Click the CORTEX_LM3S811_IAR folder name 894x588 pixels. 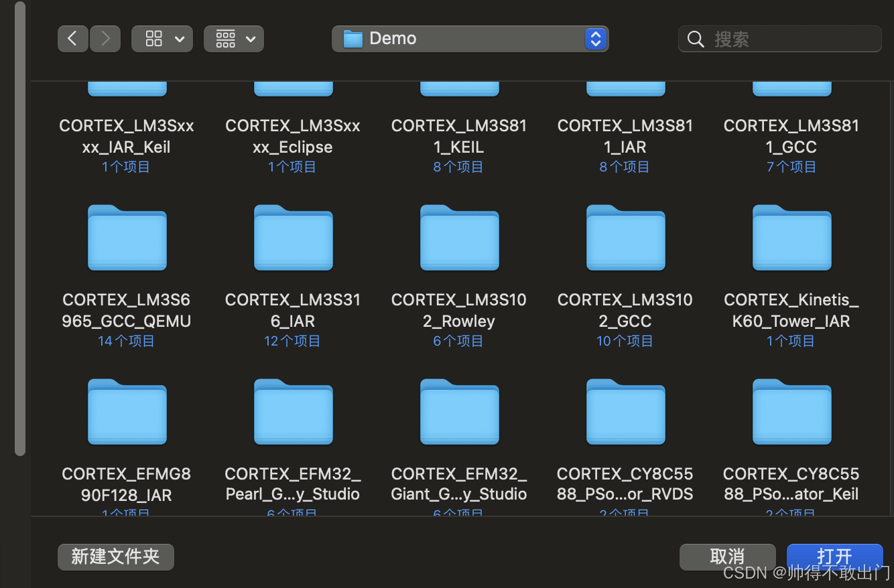coord(625,136)
